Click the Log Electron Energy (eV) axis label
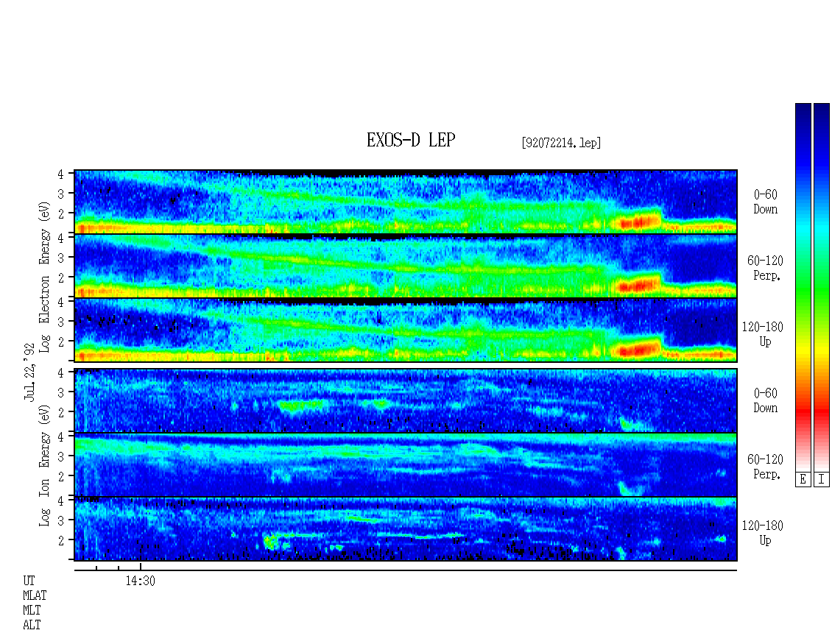 coord(44,277)
